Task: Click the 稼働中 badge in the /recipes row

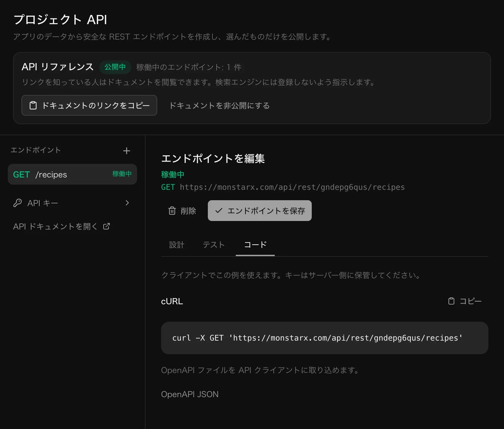Action: pos(122,174)
